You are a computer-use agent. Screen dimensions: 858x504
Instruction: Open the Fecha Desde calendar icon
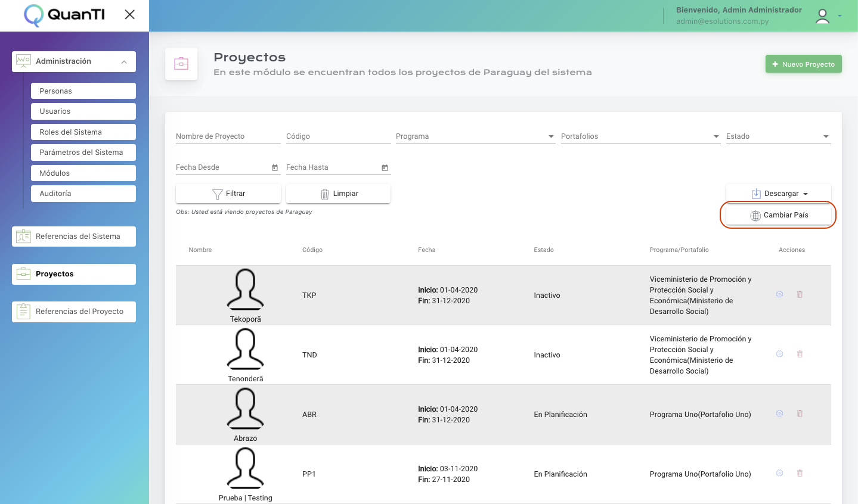tap(275, 168)
